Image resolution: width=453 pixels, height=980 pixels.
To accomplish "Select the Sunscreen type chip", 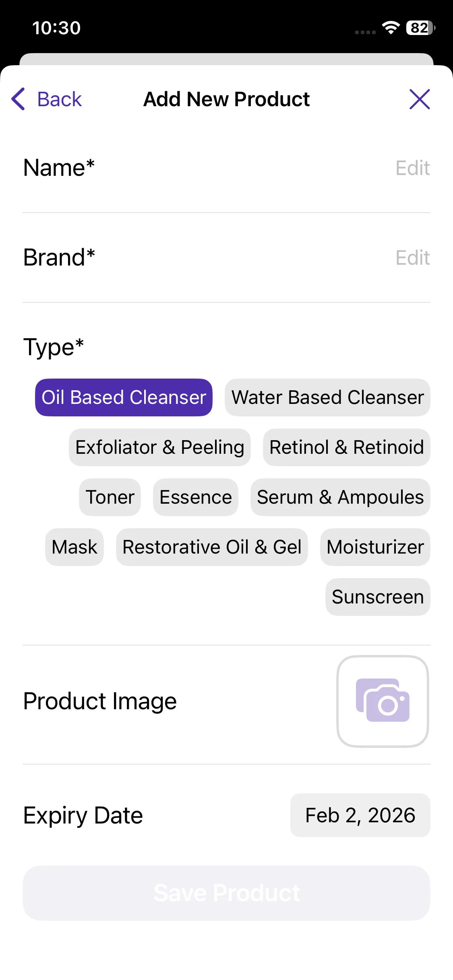I will click(378, 597).
